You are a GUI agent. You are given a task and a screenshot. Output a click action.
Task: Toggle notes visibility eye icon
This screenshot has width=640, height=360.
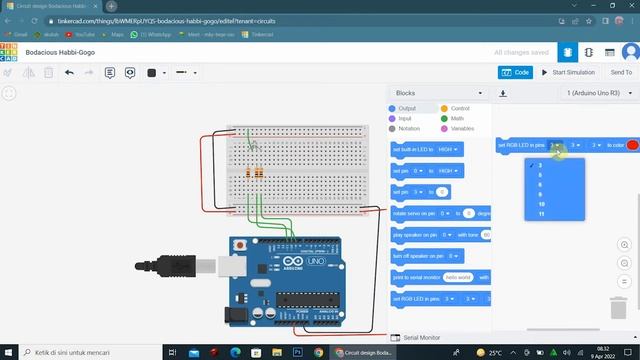click(130, 73)
